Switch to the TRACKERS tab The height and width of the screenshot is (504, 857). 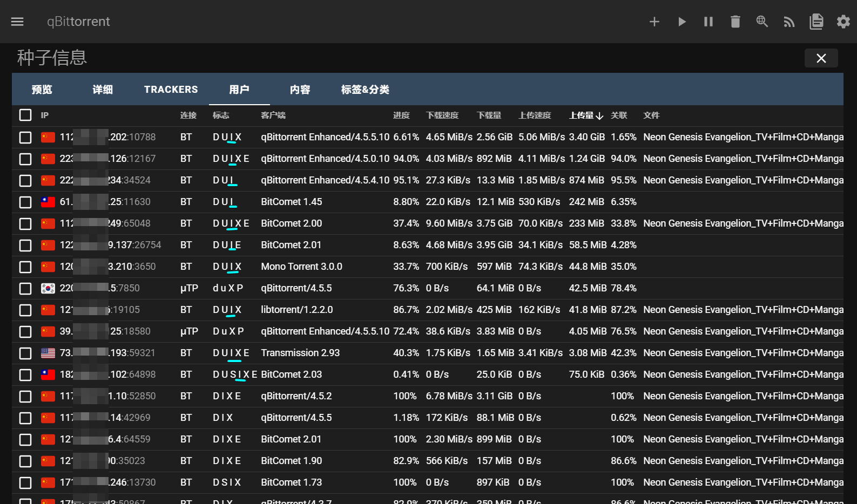[x=171, y=90]
